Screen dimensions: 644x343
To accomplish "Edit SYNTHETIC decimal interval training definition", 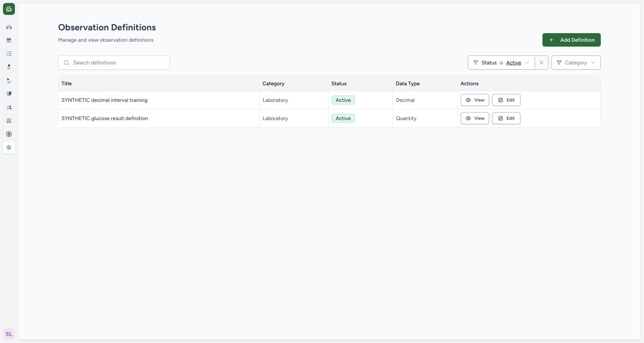I will tap(506, 100).
